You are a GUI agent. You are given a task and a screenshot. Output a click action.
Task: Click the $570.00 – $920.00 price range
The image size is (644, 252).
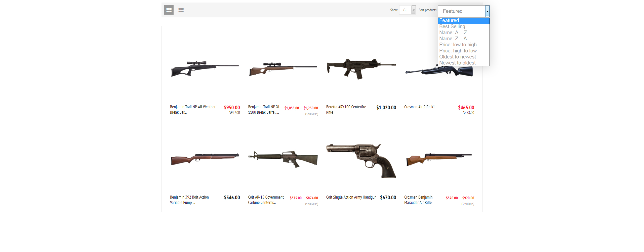click(460, 198)
